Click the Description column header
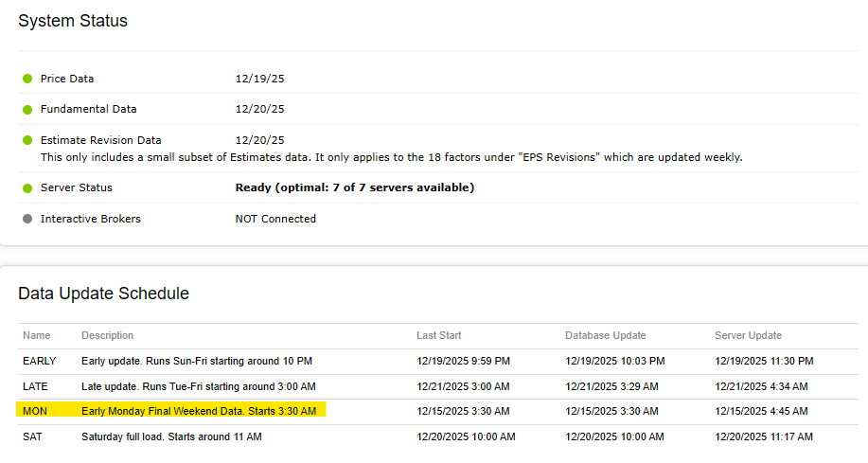 (107, 335)
